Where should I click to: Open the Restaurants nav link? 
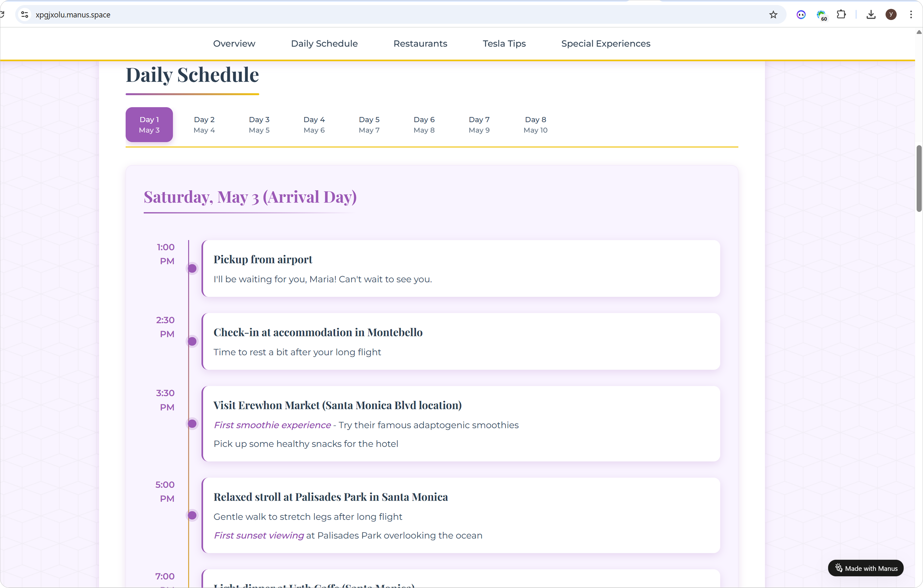point(420,44)
